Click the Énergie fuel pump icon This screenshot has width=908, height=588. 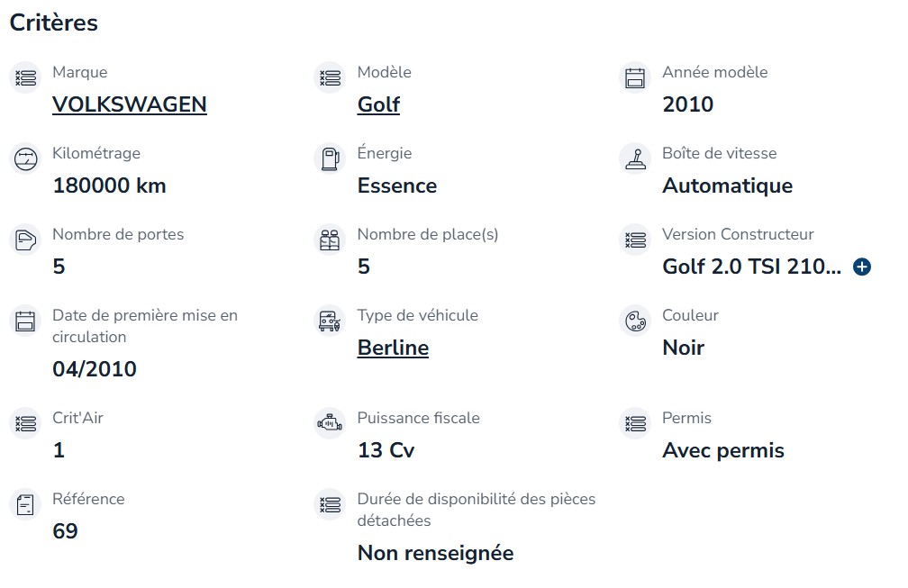click(x=330, y=158)
